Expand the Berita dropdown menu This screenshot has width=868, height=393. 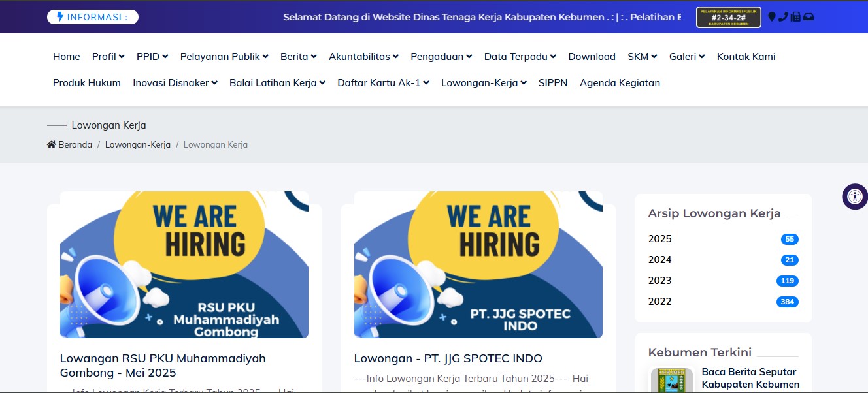pyautogui.click(x=299, y=57)
